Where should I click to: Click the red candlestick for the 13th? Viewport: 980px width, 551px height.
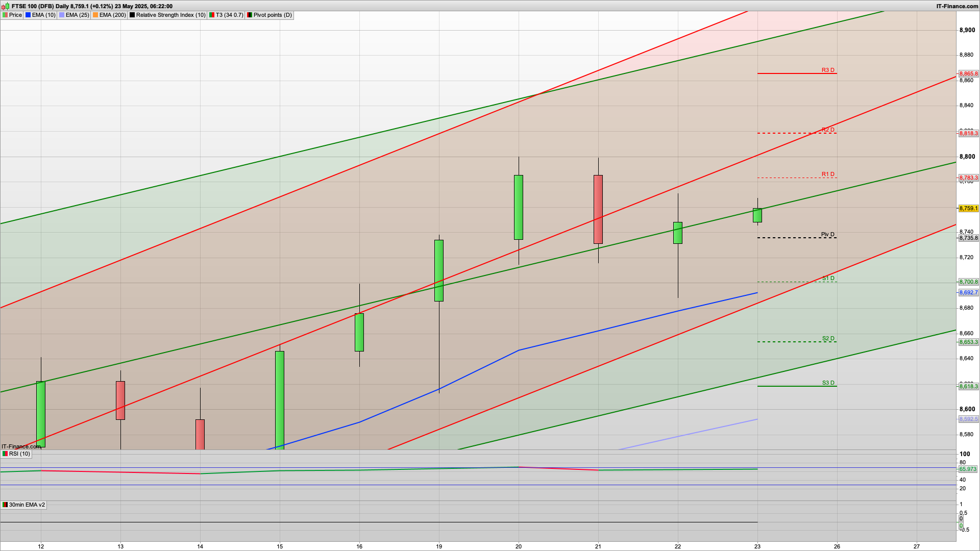[120, 400]
